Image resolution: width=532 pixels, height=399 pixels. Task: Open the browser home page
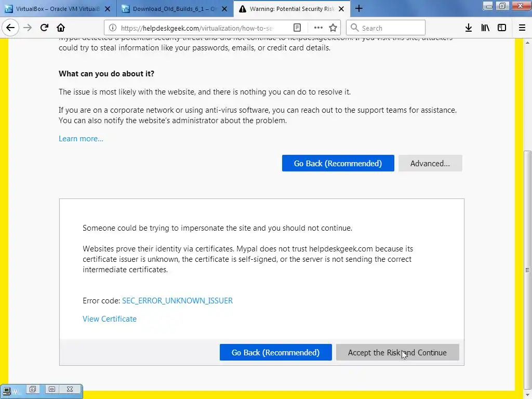(61, 28)
